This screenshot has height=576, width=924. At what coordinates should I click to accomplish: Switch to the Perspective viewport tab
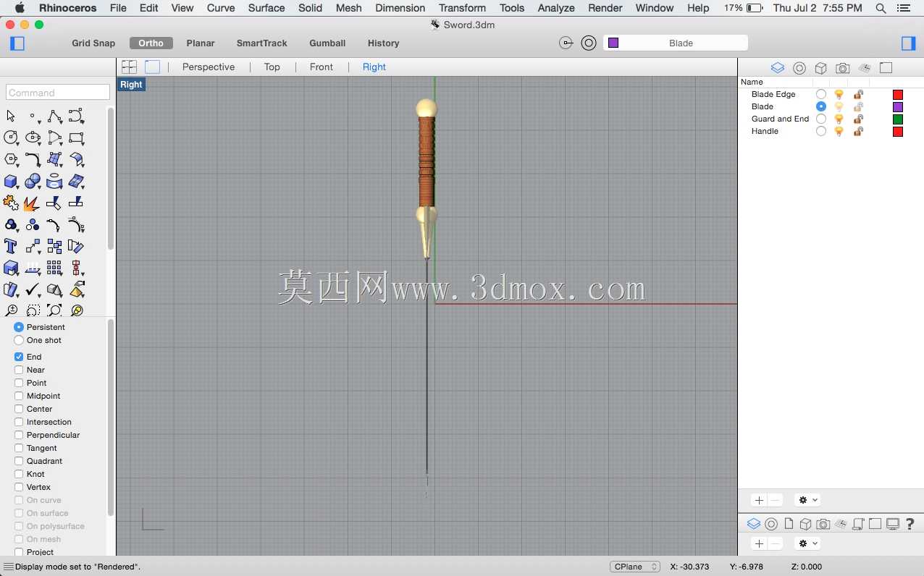(209, 67)
